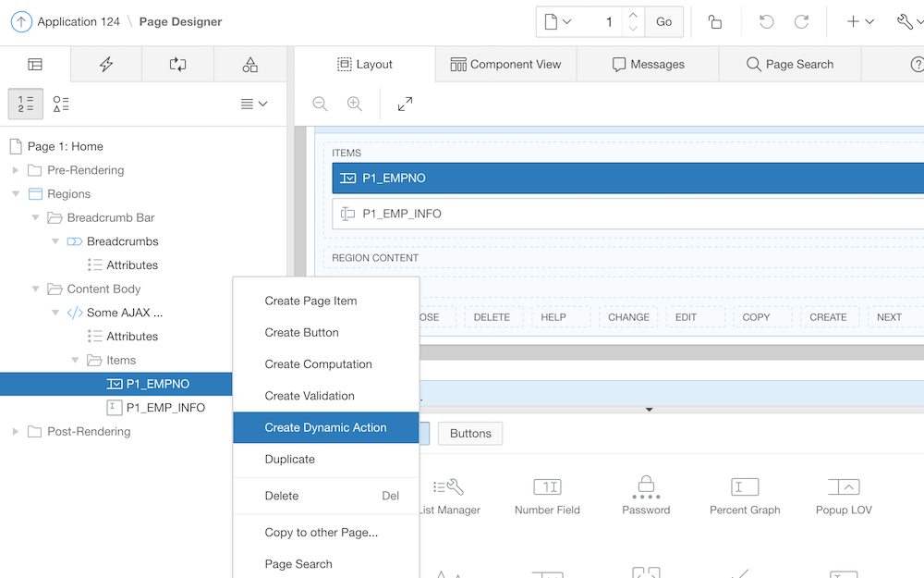Viewport: 924px width, 578px height.
Task: Toggle Group by Processing Order view
Action: tap(26, 105)
